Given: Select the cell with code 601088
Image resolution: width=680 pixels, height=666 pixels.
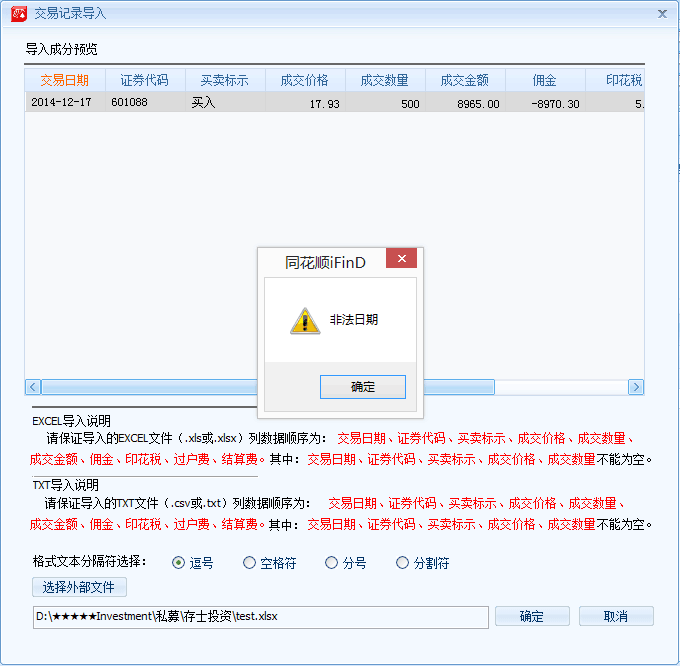Looking at the screenshot, I should [145, 102].
